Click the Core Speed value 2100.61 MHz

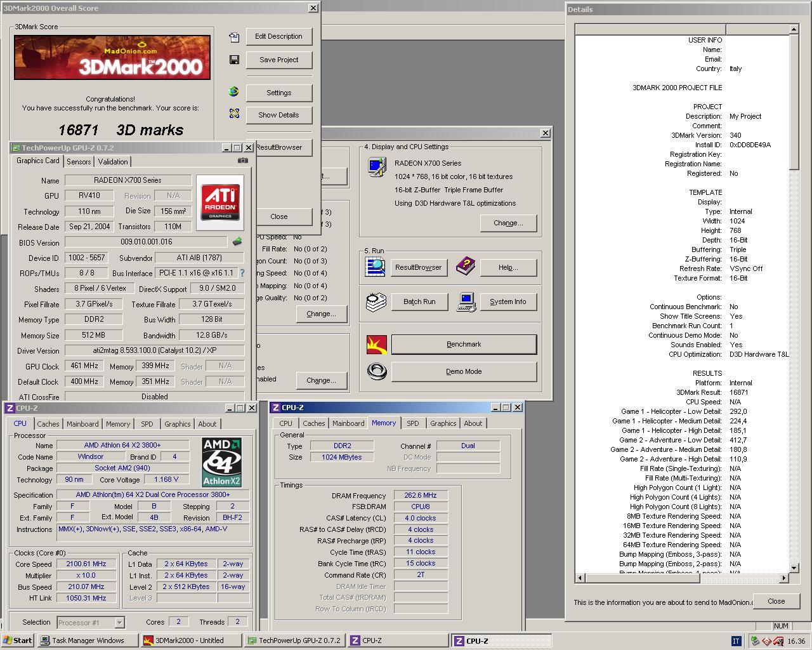click(86, 564)
